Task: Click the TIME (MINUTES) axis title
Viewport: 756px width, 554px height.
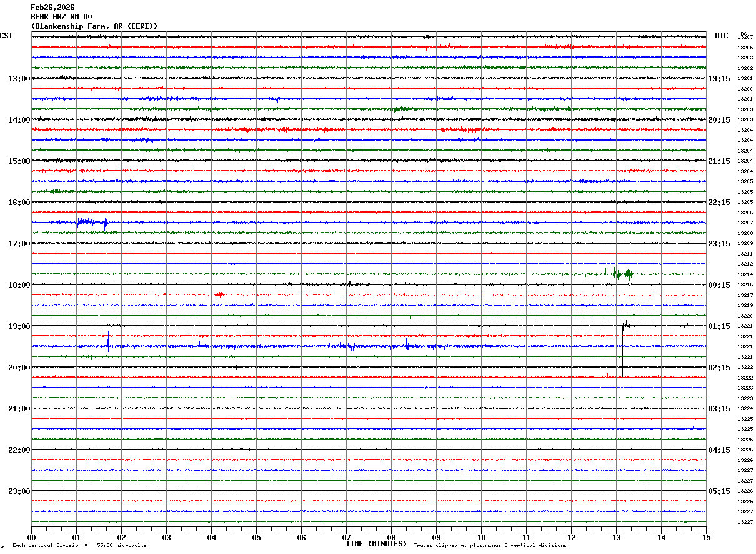Action: pos(376,544)
